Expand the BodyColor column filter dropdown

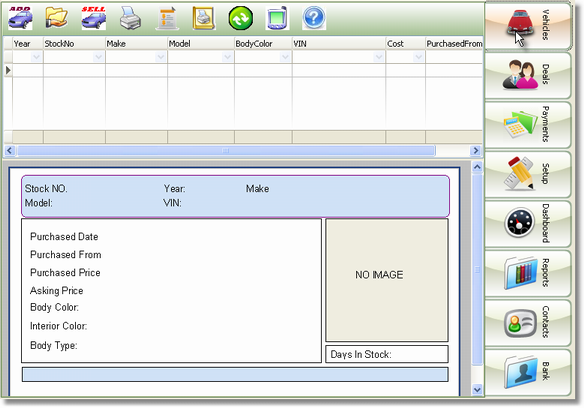285,57
